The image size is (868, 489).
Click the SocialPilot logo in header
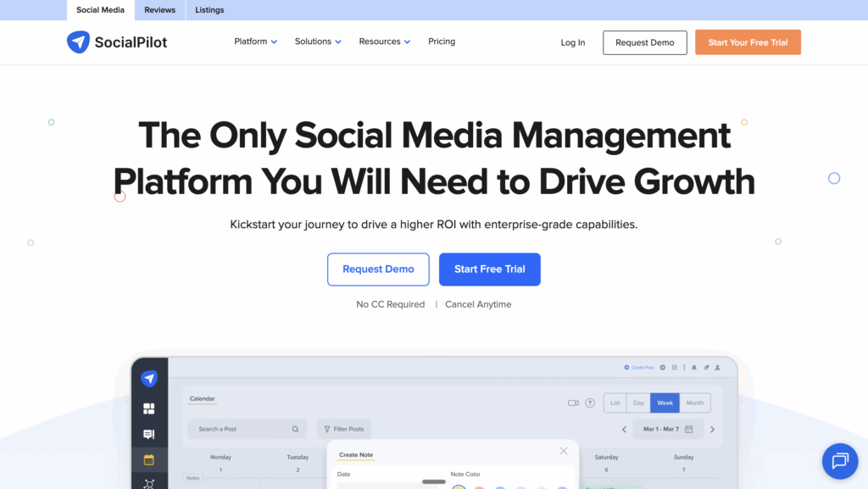click(x=117, y=42)
